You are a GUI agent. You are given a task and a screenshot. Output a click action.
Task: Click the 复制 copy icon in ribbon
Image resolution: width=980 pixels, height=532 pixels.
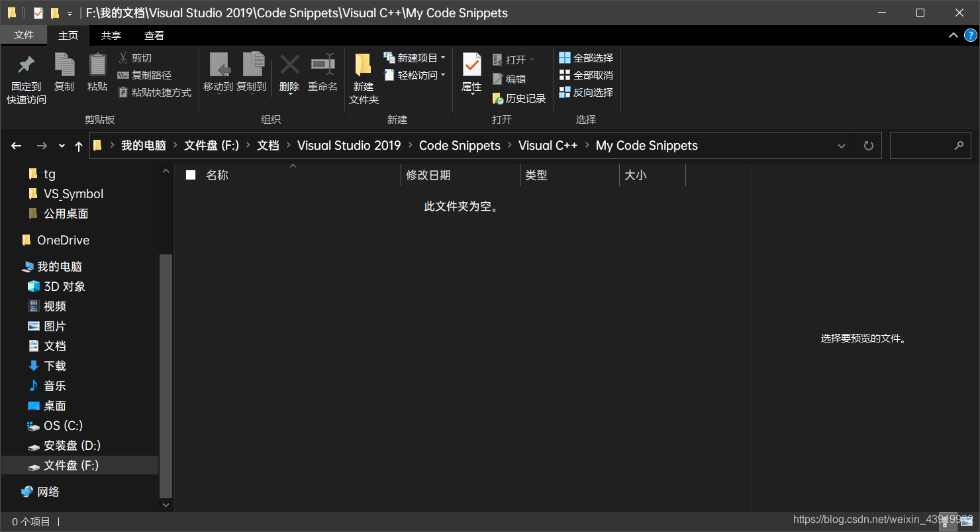click(64, 64)
